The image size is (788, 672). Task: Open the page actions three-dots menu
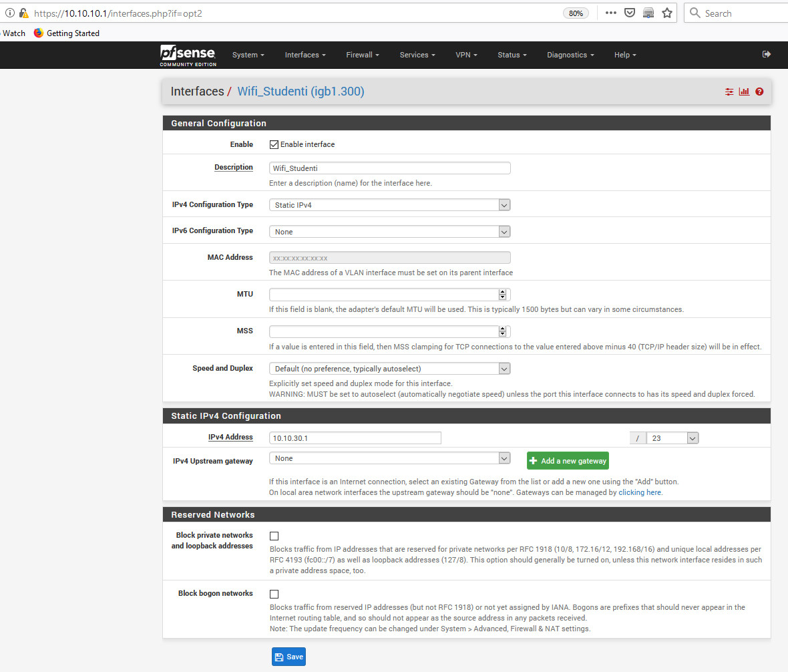610,13
